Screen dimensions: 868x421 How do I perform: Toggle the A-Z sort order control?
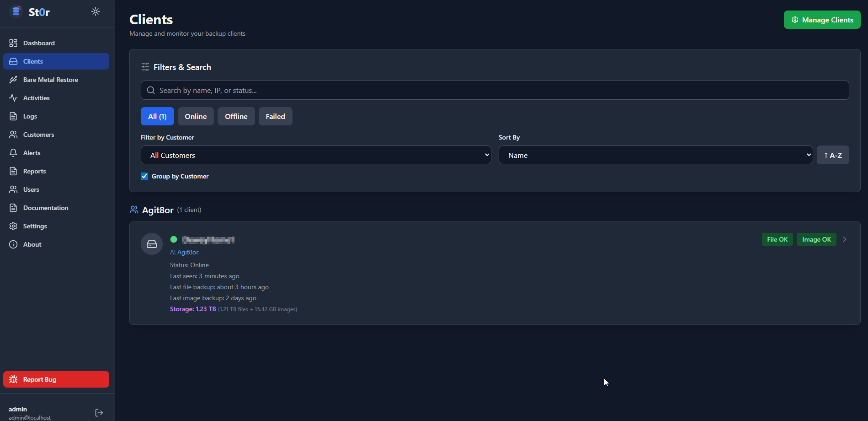pyautogui.click(x=833, y=155)
